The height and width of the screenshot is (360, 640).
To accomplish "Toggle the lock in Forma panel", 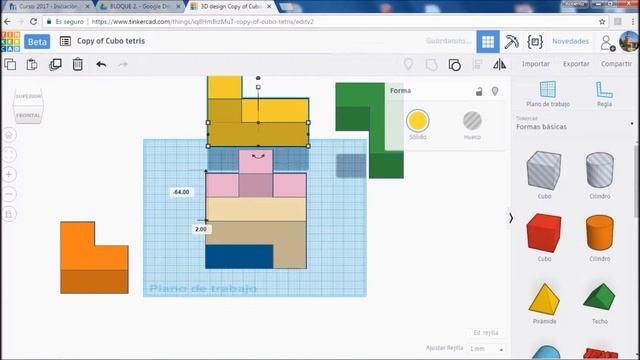I will click(x=479, y=91).
